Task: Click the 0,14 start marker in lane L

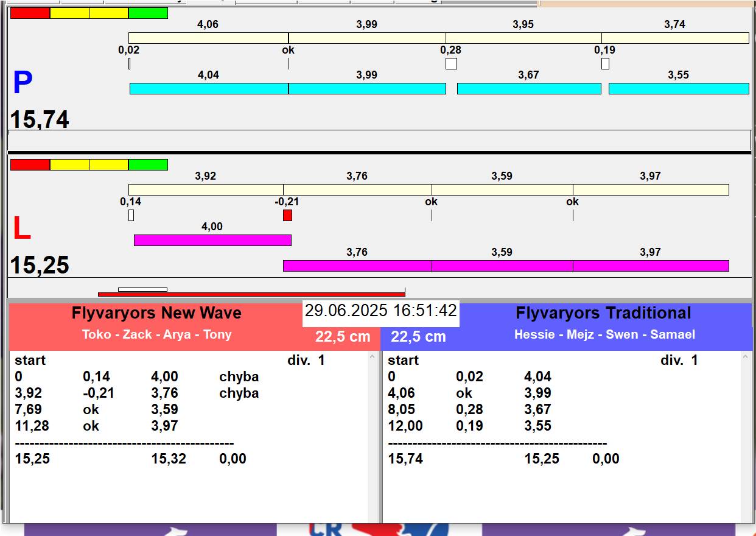Action: click(x=131, y=216)
